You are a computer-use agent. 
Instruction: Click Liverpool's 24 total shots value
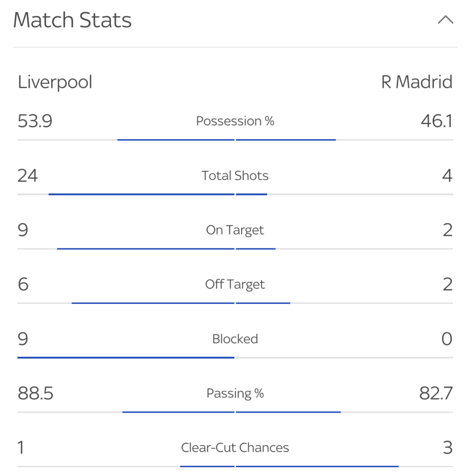27,176
